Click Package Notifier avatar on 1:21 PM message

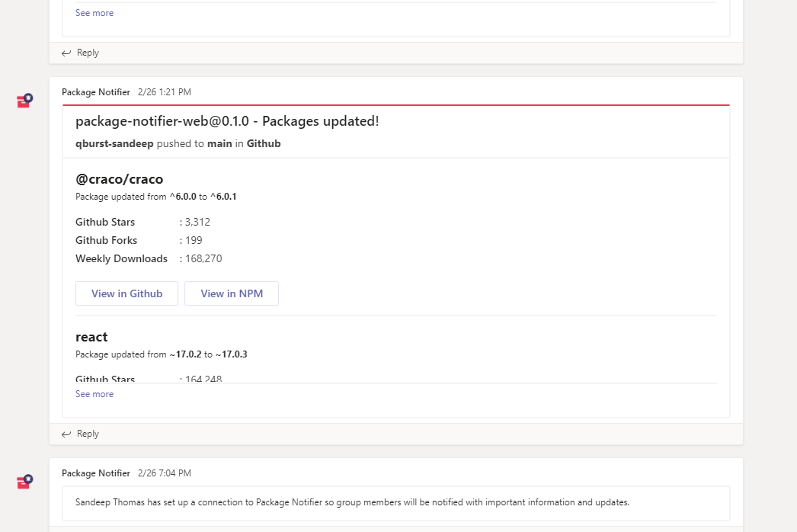25,101
